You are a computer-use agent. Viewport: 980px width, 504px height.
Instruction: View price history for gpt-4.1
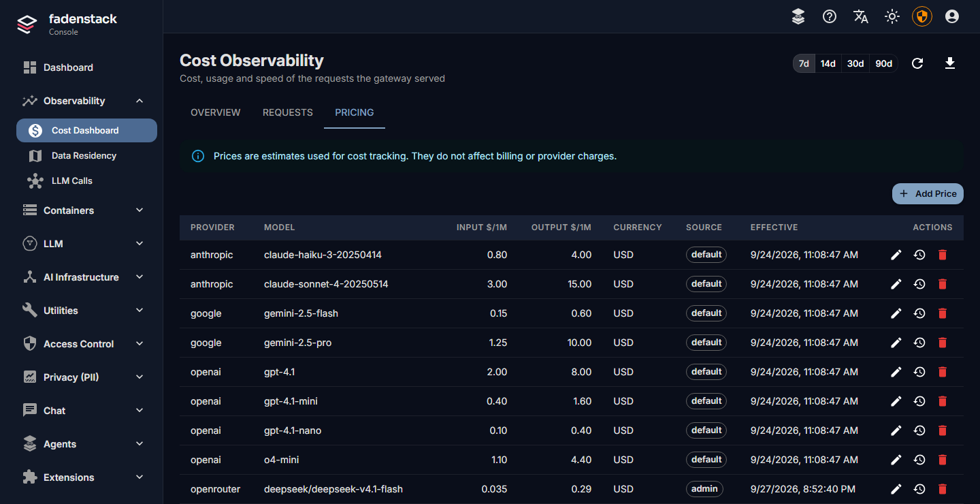click(919, 372)
